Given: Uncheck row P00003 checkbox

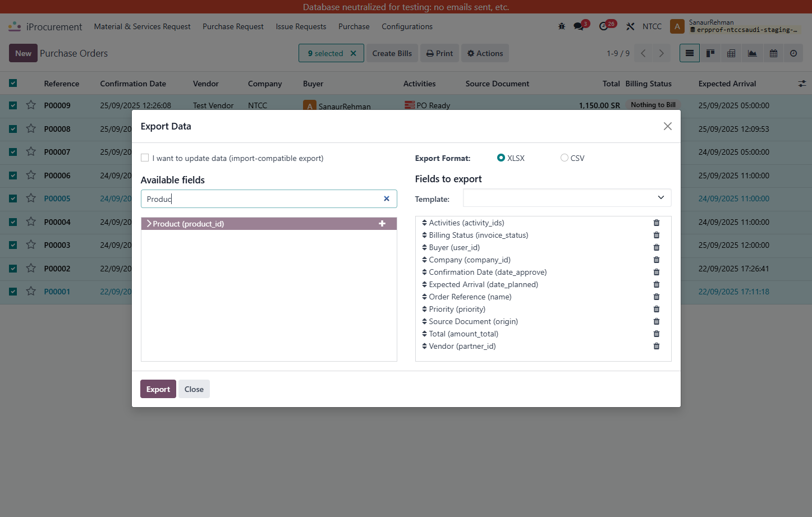Looking at the screenshot, I should (x=13, y=245).
